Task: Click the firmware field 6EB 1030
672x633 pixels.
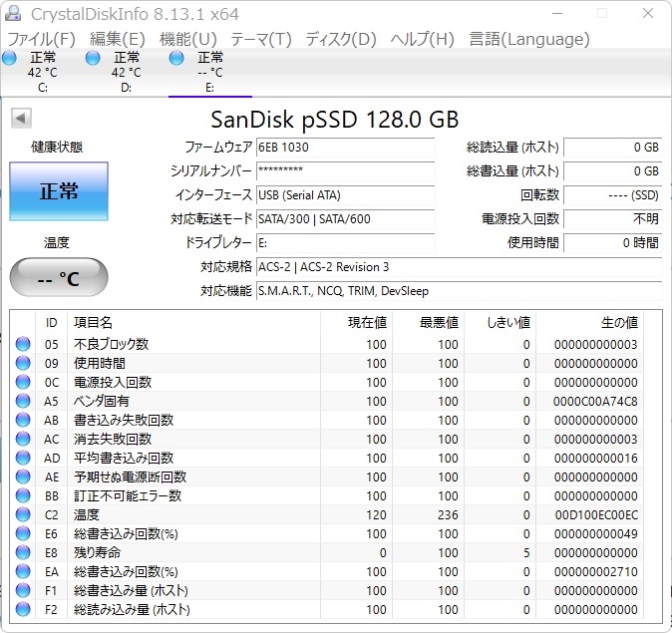Action: pos(345,148)
